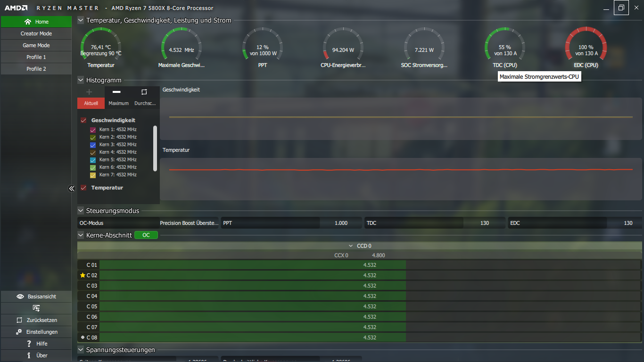Collapse the Spannungssteuerungen section
Image resolution: width=644 pixels, height=362 pixels.
click(x=81, y=350)
